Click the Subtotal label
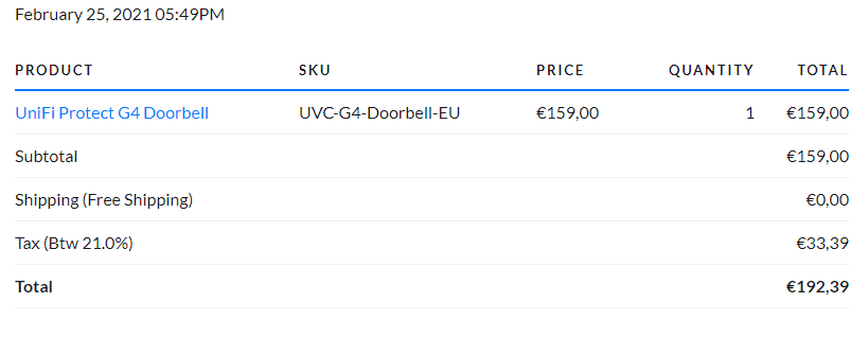Viewport: 868px width, 338px height. [x=46, y=156]
